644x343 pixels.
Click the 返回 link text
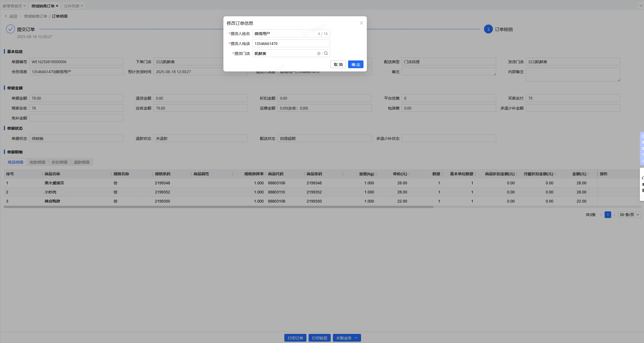pos(13,16)
